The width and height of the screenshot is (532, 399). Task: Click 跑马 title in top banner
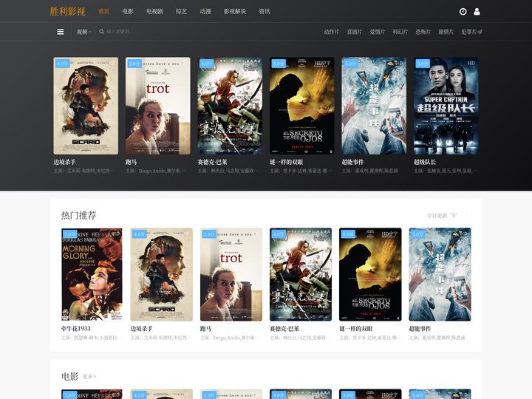click(x=131, y=162)
